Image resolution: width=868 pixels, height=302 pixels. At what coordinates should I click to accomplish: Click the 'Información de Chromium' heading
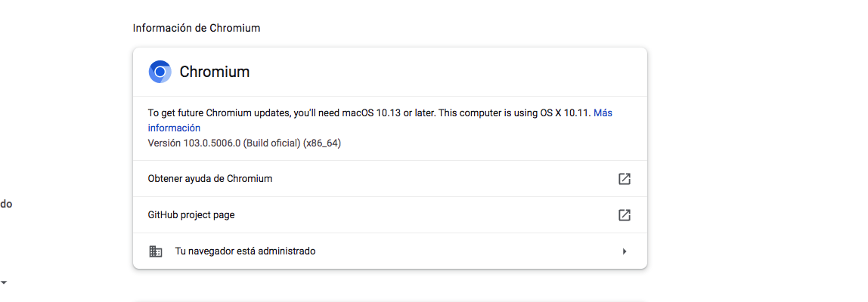coord(197,28)
